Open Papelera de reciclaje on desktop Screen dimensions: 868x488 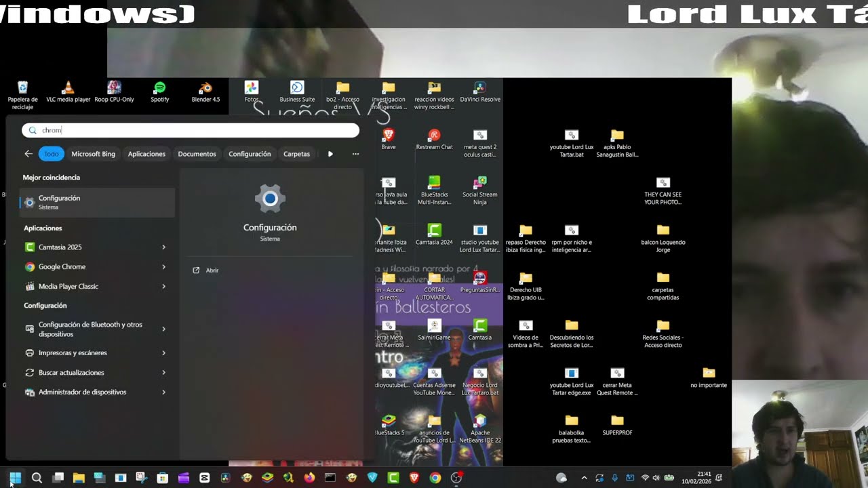[x=22, y=96]
